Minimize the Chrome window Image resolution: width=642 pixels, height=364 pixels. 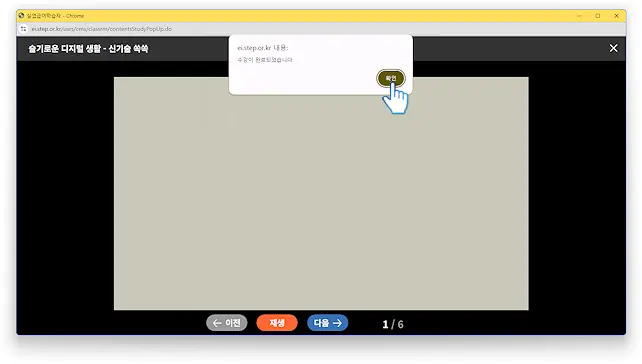[x=579, y=16]
